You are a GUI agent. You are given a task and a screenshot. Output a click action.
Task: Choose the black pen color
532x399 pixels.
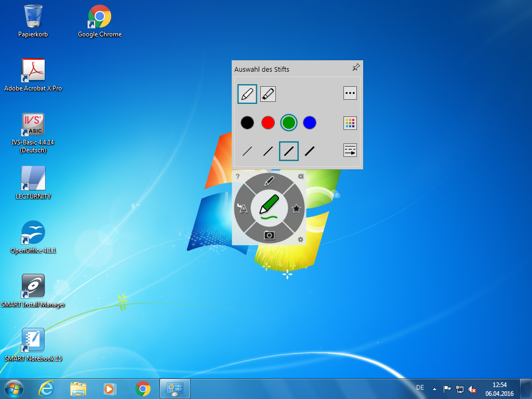[247, 123]
